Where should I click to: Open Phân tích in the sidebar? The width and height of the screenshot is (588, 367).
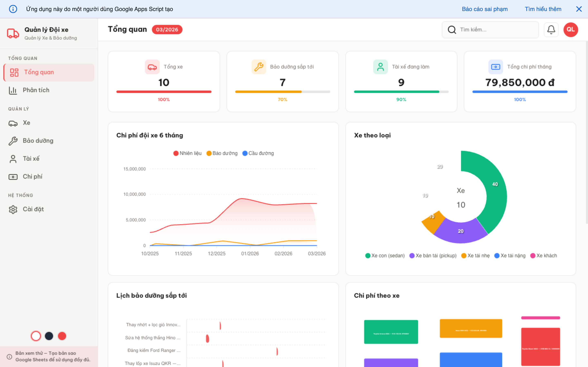tap(36, 90)
